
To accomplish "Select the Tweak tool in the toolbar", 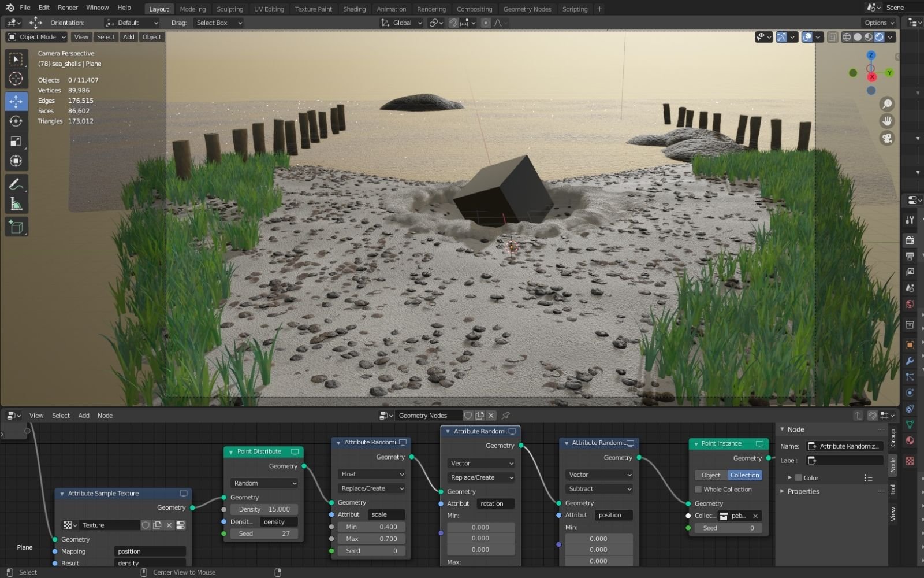I will pos(16,58).
